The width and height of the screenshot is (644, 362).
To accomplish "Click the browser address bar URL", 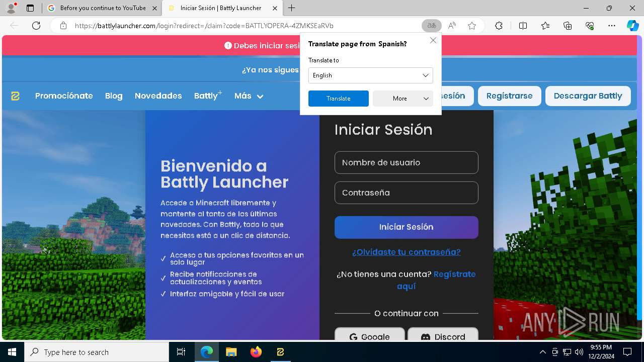I will pyautogui.click(x=204, y=26).
